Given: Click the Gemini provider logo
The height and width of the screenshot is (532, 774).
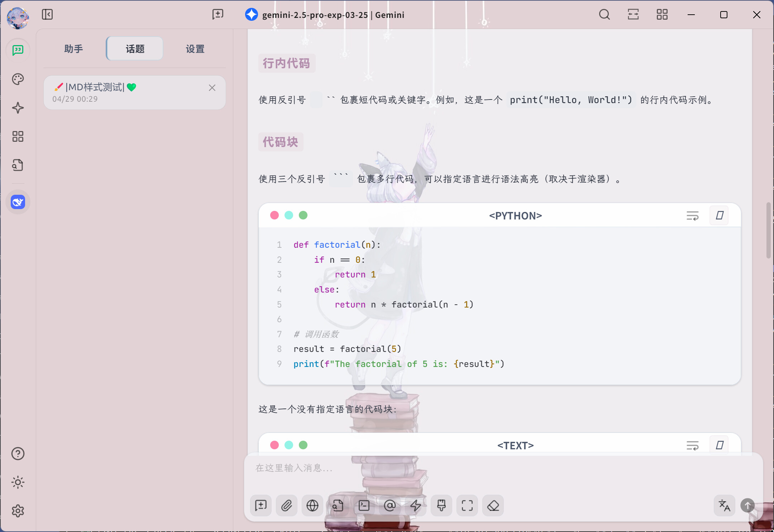Looking at the screenshot, I should point(252,15).
